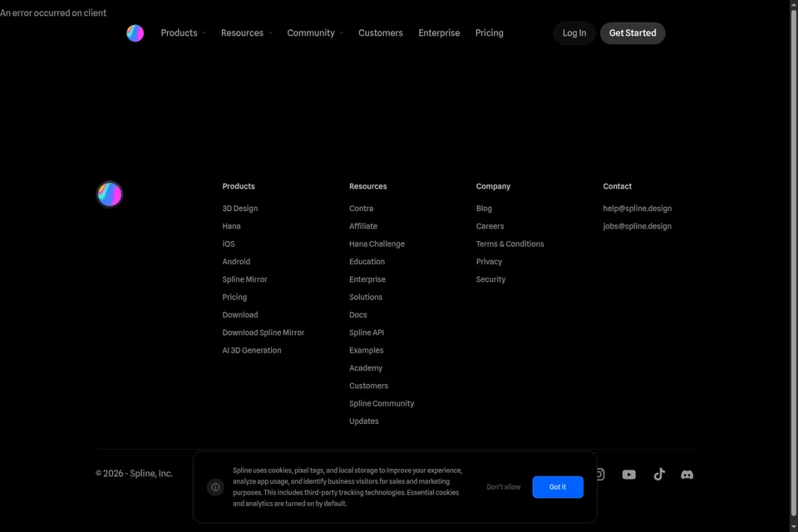Open the 3D Design footer link
Screen dimensions: 798x532
(x=239, y=208)
